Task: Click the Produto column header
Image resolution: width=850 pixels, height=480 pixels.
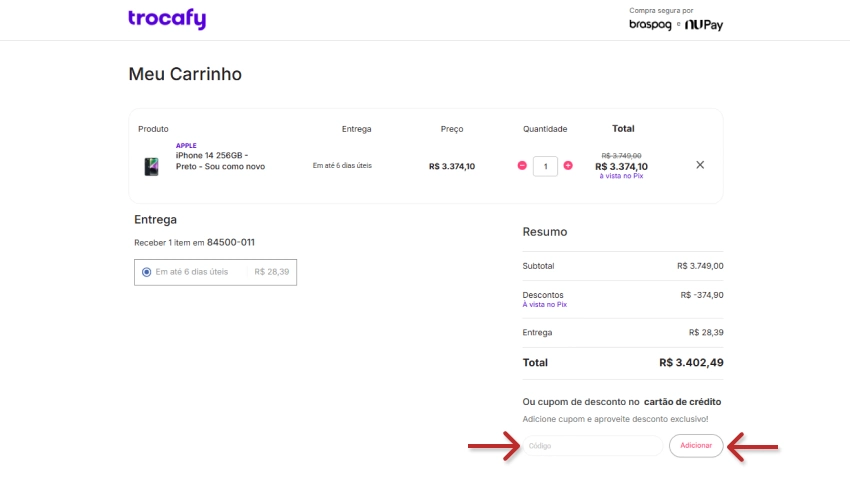Action: [x=153, y=129]
